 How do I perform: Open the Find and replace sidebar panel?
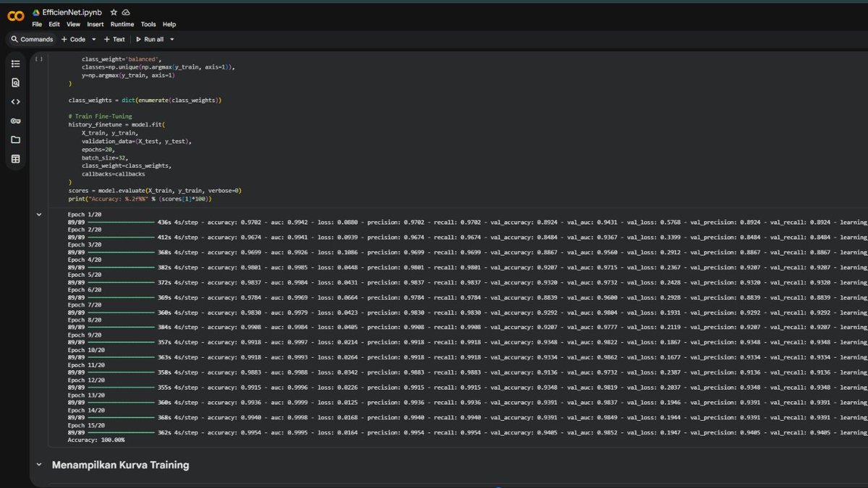coord(16,82)
